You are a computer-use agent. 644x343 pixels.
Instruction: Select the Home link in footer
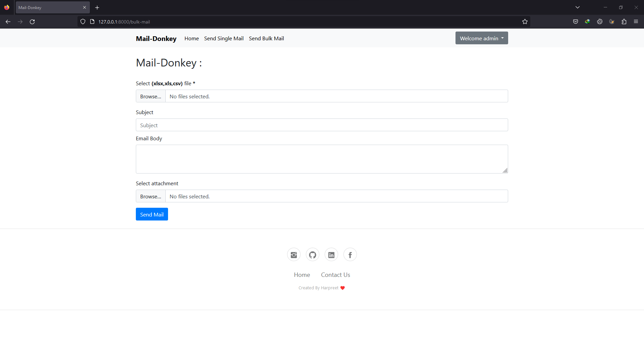click(302, 275)
